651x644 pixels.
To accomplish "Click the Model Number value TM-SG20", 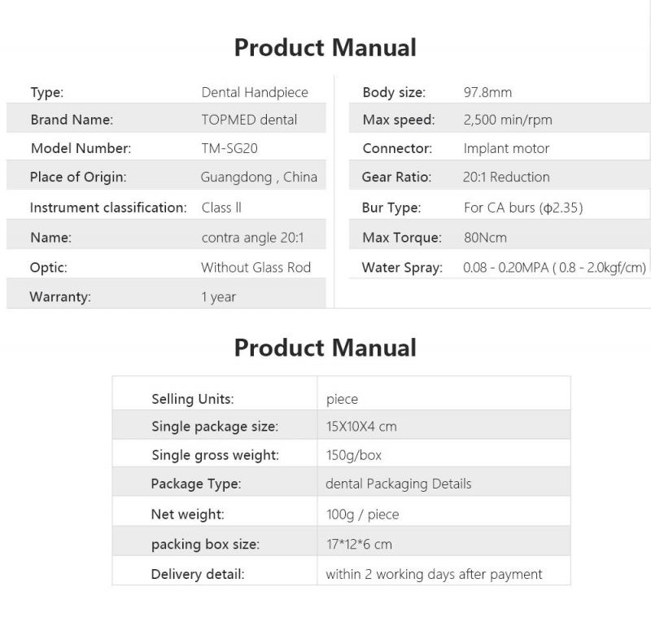I will click(x=229, y=148).
